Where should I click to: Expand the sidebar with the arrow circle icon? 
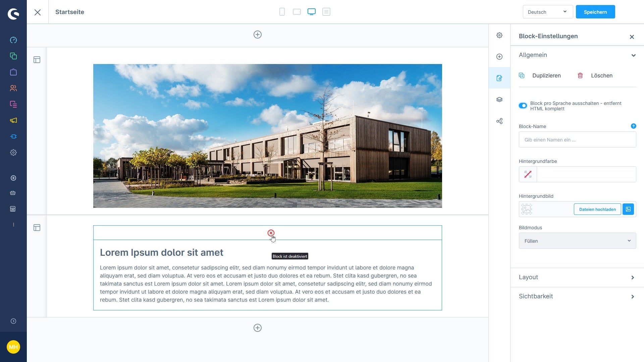coord(13,321)
